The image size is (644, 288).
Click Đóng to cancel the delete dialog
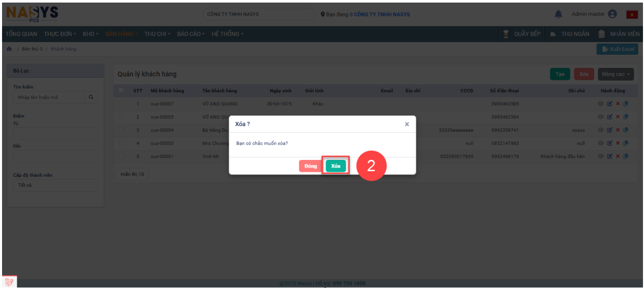310,166
